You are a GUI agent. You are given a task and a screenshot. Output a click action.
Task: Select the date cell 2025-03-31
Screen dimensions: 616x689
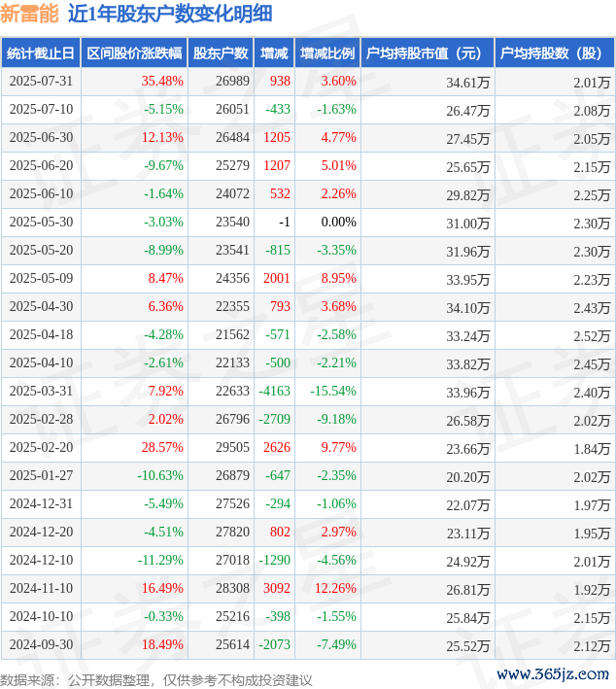[x=42, y=391]
